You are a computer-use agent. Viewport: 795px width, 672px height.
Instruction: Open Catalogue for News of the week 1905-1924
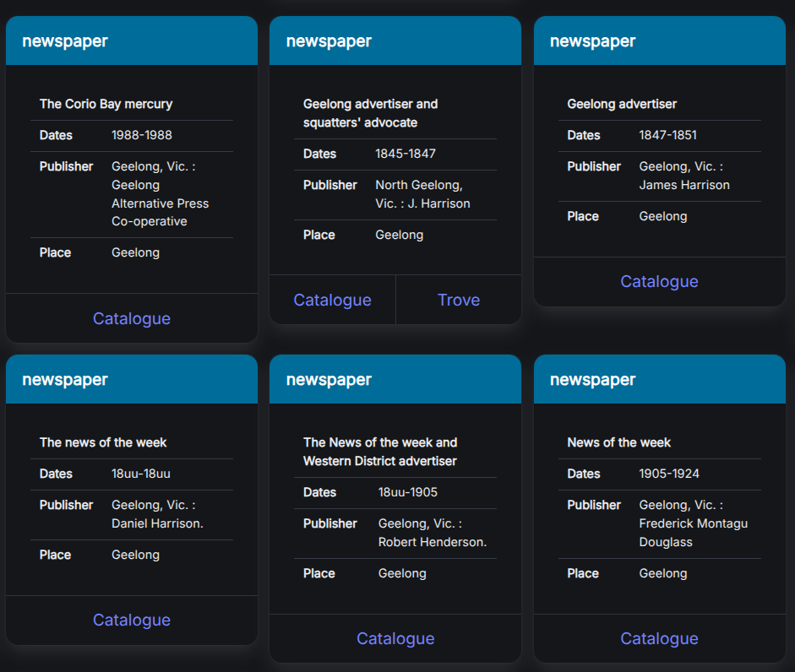click(659, 638)
